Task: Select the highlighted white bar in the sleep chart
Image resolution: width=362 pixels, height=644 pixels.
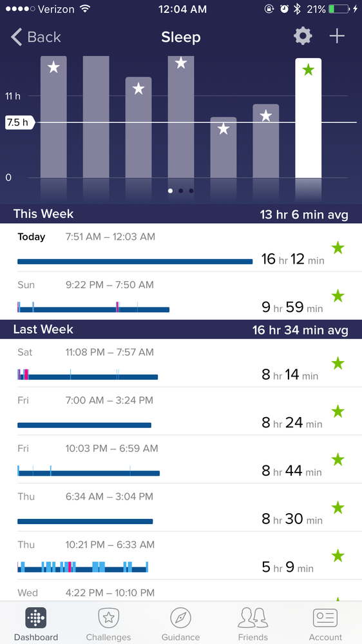Action: tap(309, 118)
